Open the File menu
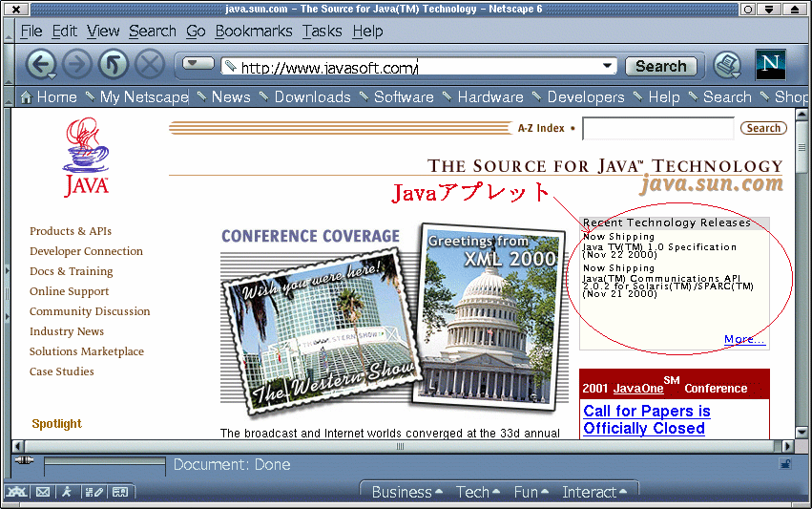This screenshot has height=509, width=812. [x=31, y=32]
